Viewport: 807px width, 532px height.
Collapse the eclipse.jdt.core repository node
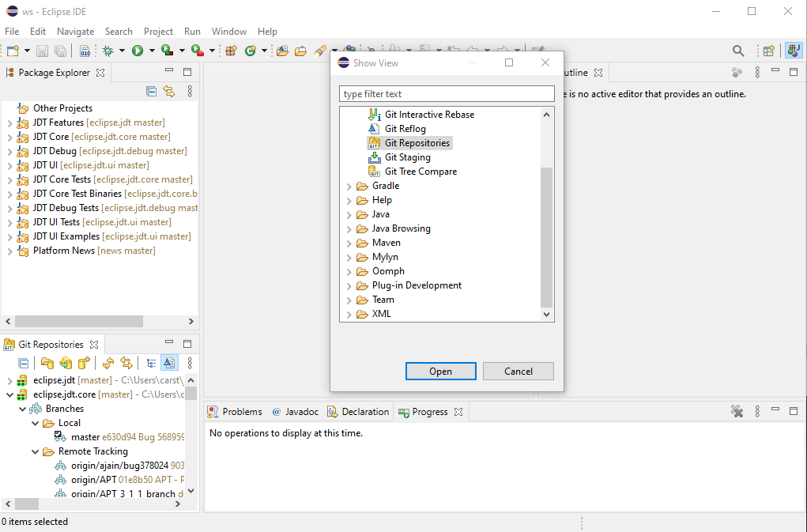pyautogui.click(x=9, y=395)
